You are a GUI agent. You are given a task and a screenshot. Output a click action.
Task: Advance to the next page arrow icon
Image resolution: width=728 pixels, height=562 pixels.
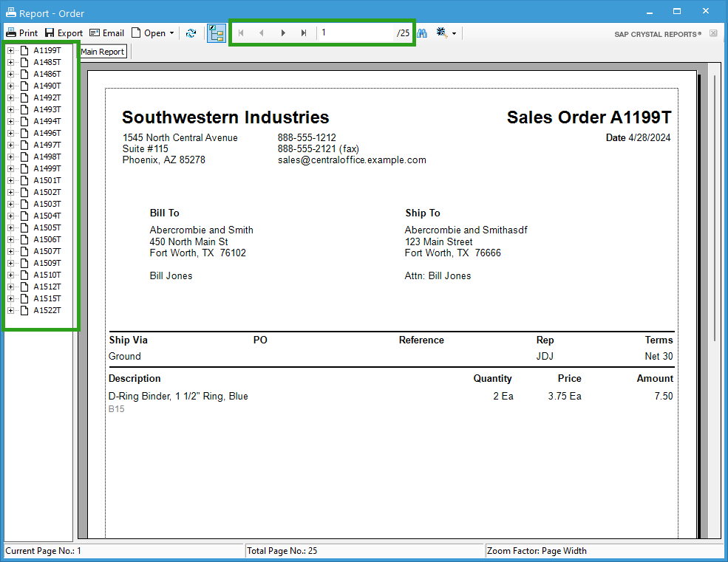tap(284, 32)
